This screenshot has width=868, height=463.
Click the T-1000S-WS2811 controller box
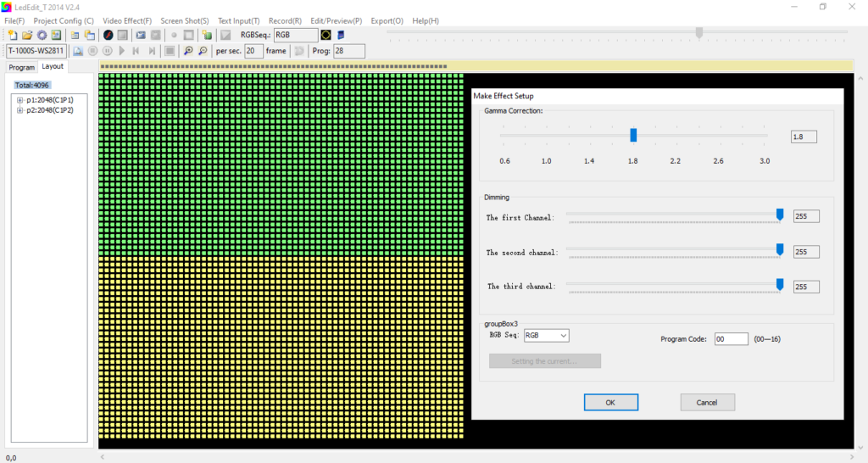click(x=36, y=51)
